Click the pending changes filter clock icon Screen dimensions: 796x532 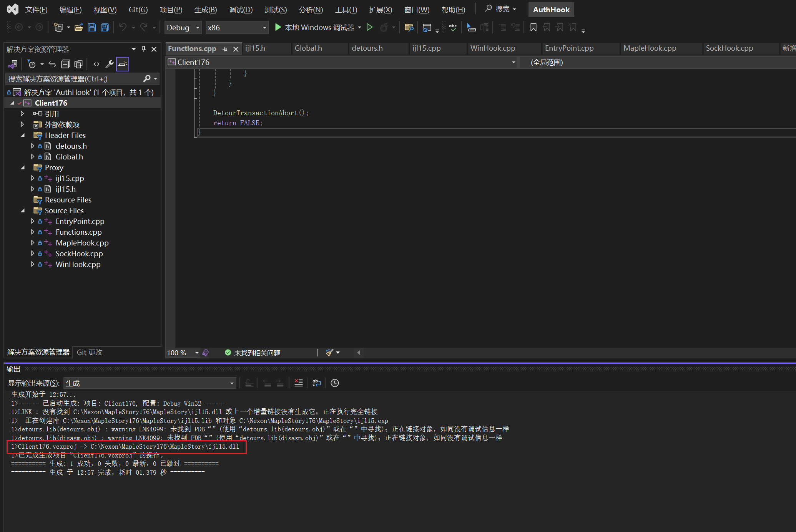(x=32, y=64)
